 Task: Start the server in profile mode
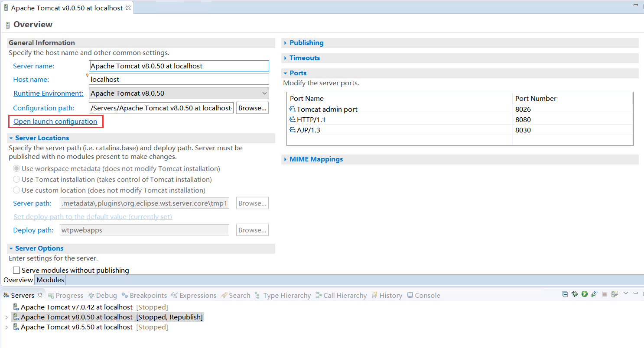(x=595, y=294)
